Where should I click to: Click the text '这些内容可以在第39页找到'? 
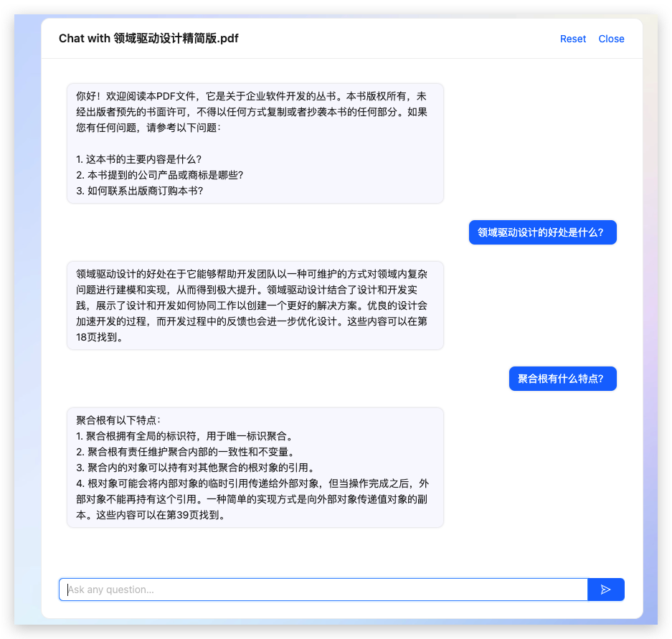click(156, 515)
